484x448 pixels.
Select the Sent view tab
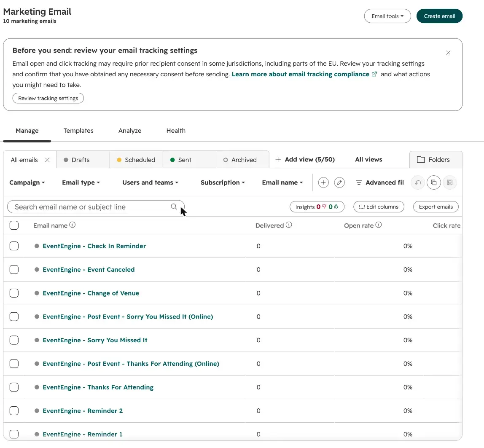coord(190,159)
